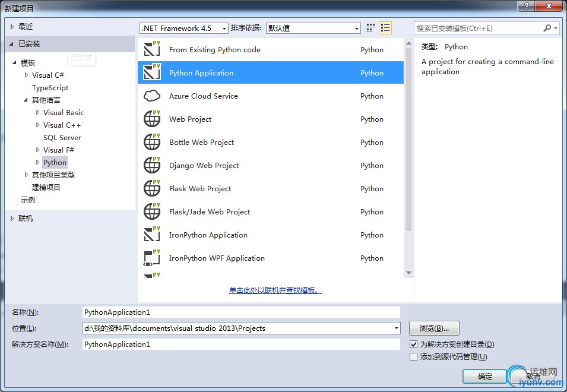Select 示例 in the left tree
Viewport: 567px width, 392px height.
[27, 200]
